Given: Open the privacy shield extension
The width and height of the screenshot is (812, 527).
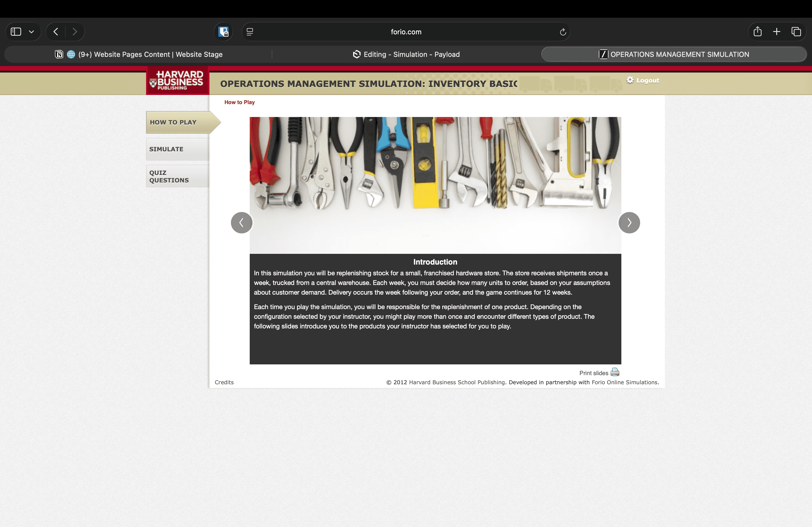Looking at the screenshot, I should pyautogui.click(x=223, y=32).
